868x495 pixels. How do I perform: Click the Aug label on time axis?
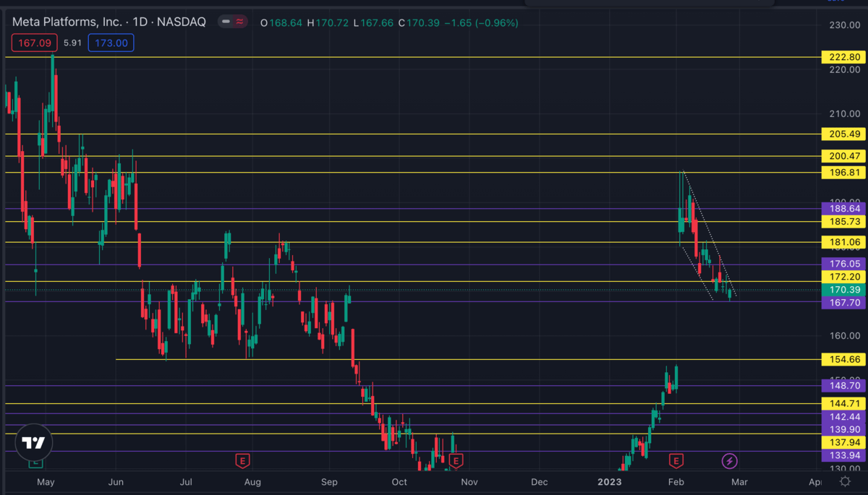(x=252, y=481)
